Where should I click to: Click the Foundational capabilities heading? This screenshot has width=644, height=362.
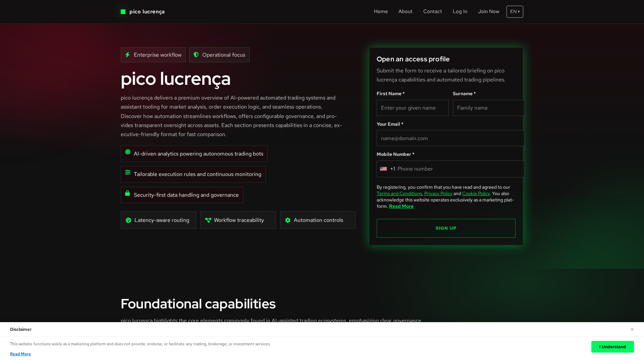click(198, 304)
